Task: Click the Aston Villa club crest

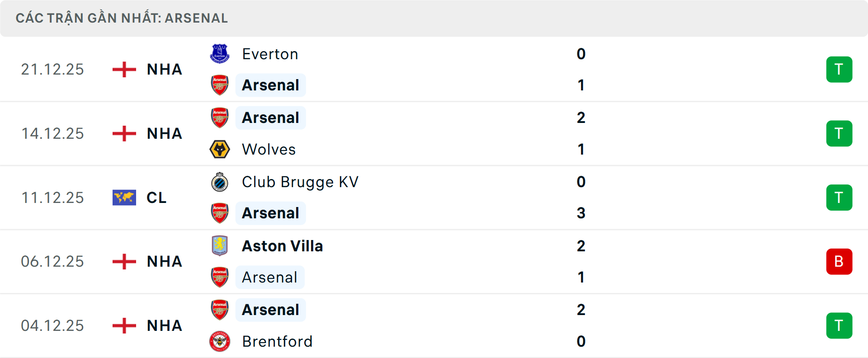Action: [220, 246]
